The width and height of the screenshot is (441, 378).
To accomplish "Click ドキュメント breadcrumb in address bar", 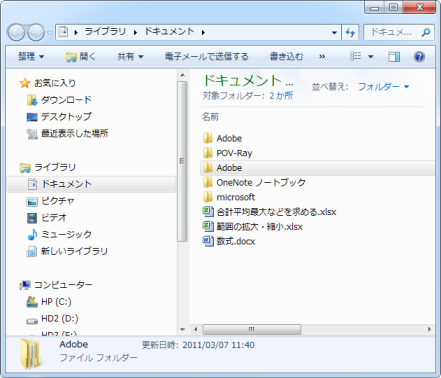I will coord(169,32).
